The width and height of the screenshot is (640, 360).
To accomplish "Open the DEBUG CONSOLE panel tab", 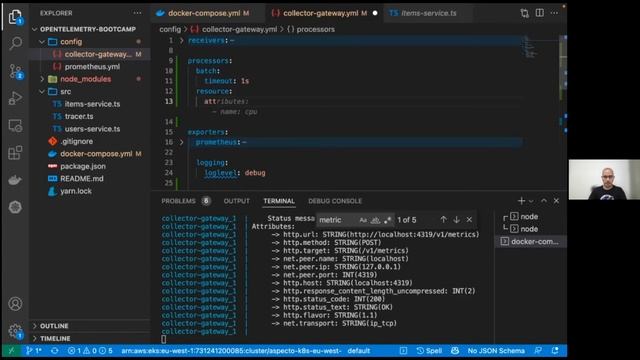I will pyautogui.click(x=335, y=201).
